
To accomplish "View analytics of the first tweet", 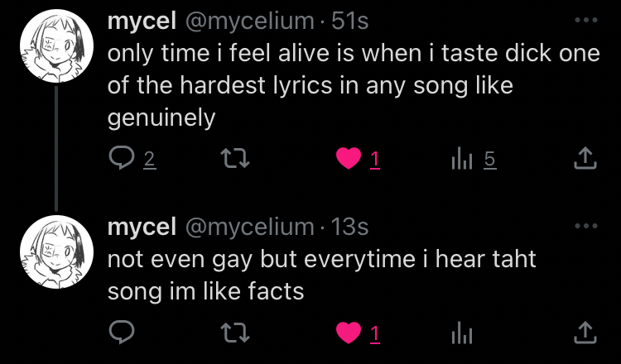I will (461, 157).
